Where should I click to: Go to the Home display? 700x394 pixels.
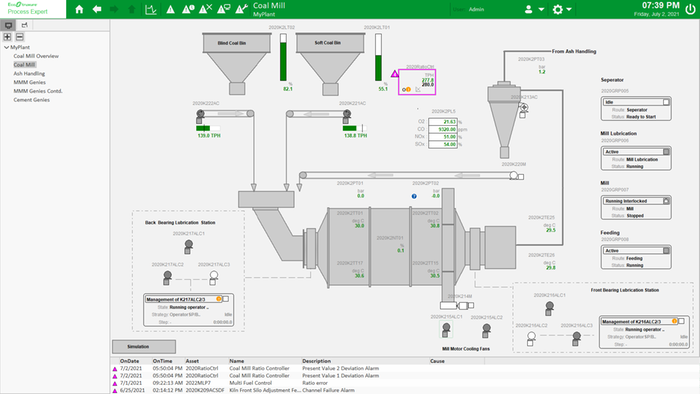click(79, 9)
